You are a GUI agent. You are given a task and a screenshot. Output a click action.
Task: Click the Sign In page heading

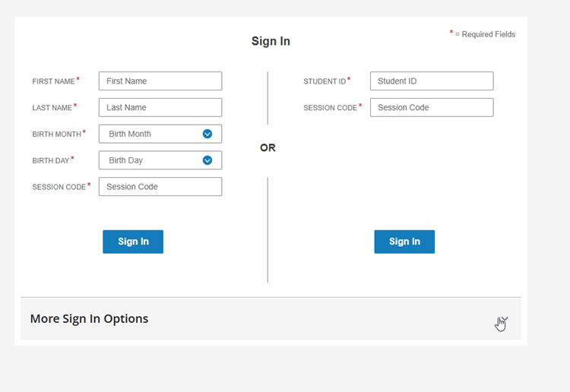pyautogui.click(x=271, y=42)
